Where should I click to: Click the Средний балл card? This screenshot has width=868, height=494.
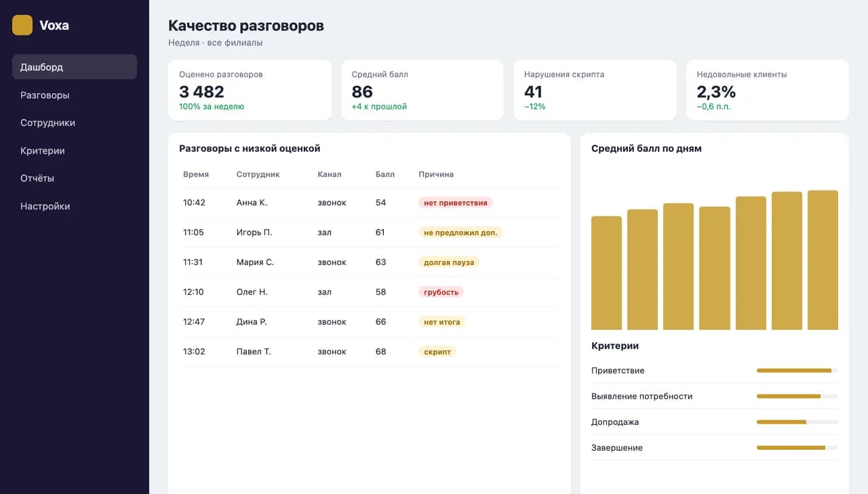click(x=422, y=90)
